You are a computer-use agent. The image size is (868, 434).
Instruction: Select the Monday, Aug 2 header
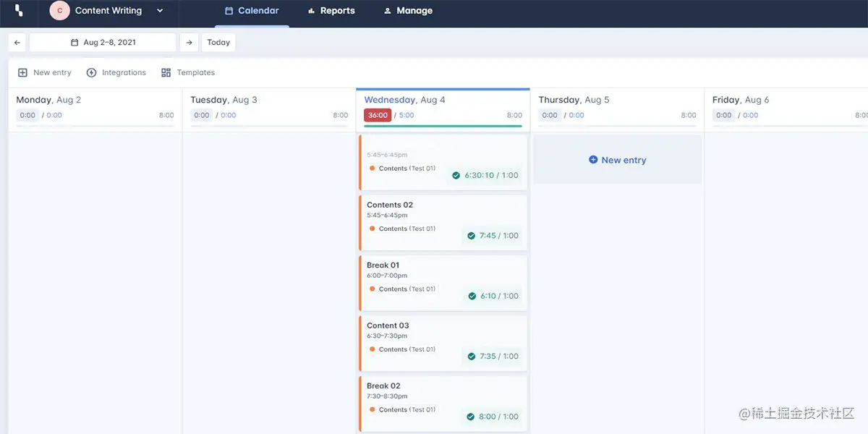[48, 100]
